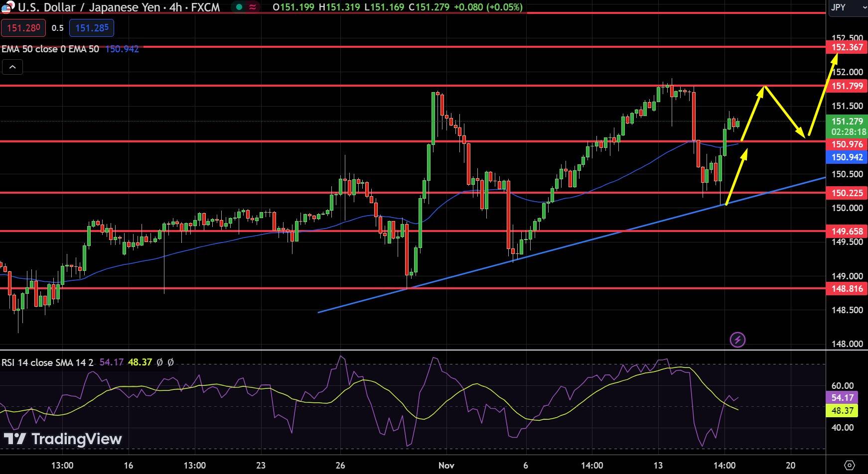Click the pink approximately-equal data mode icon
The width and height of the screenshot is (868, 474).
[x=253, y=7]
